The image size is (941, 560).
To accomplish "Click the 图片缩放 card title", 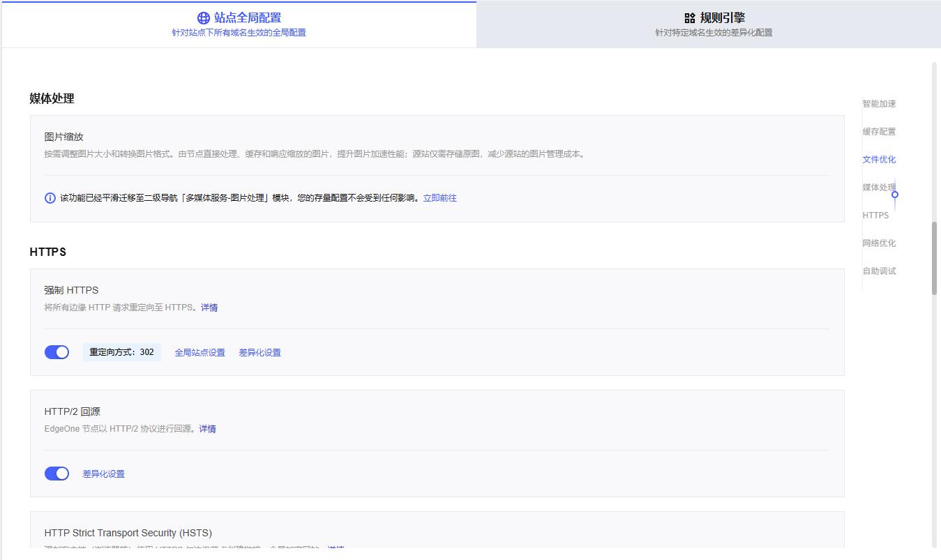I will 63,137.
